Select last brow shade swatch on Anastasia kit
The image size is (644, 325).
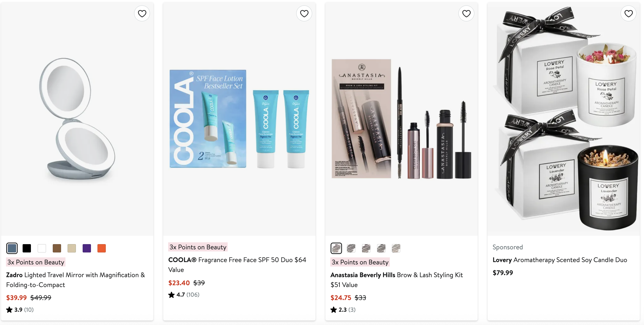click(396, 248)
